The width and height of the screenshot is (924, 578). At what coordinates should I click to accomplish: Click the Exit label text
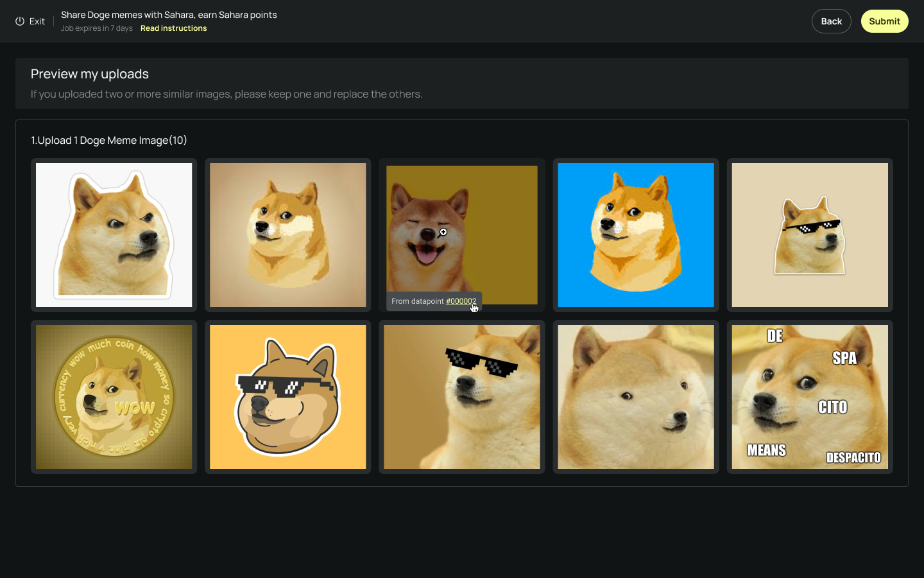[x=37, y=21]
